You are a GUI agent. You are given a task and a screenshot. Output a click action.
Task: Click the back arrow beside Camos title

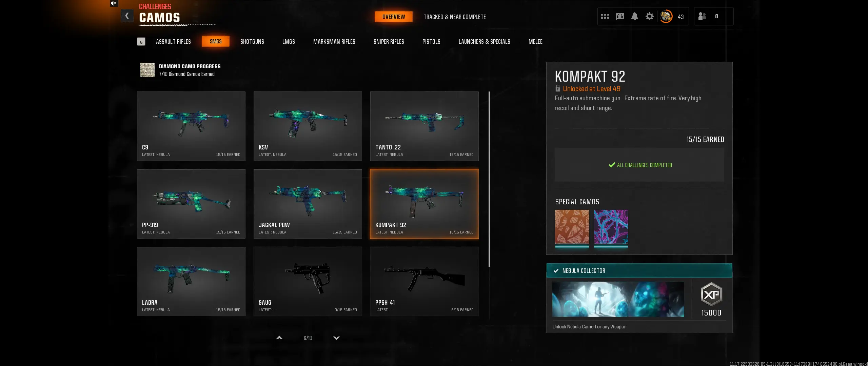[127, 16]
